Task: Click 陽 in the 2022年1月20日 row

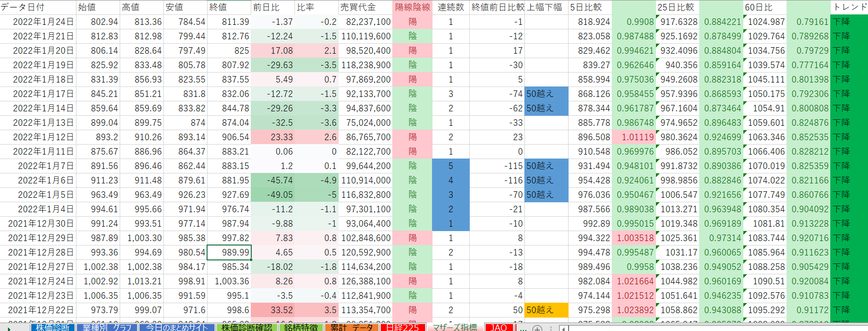Action: point(413,51)
